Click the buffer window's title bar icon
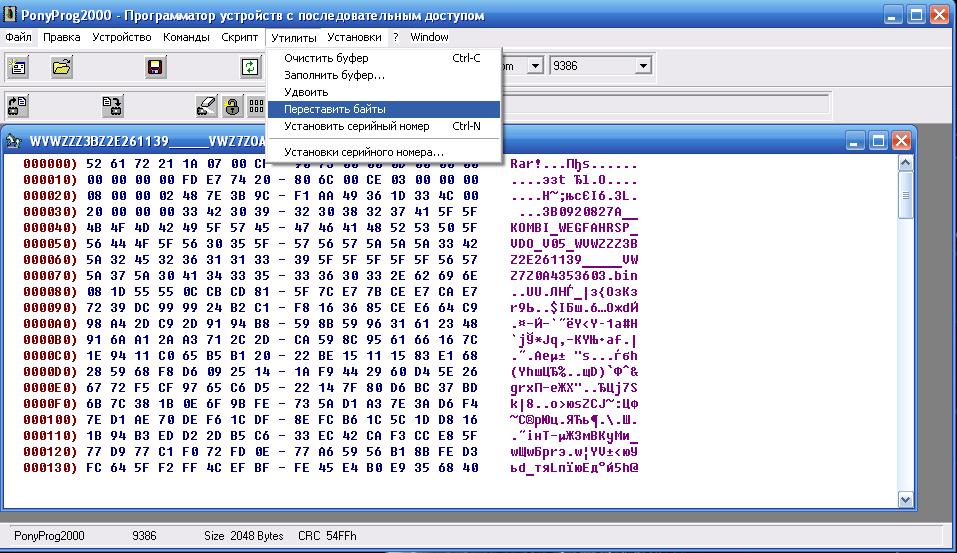This screenshot has height=553, width=957. [13, 142]
